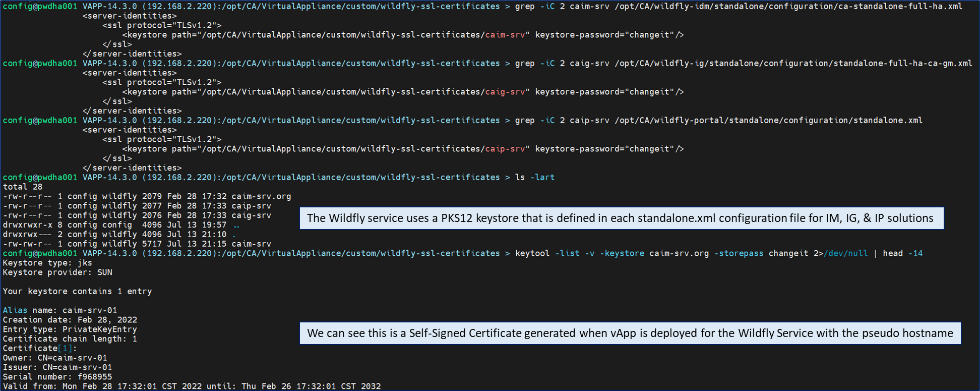Click the 5717-byte caim-srv file entry
The width and height of the screenshot is (980, 391).
251,244
